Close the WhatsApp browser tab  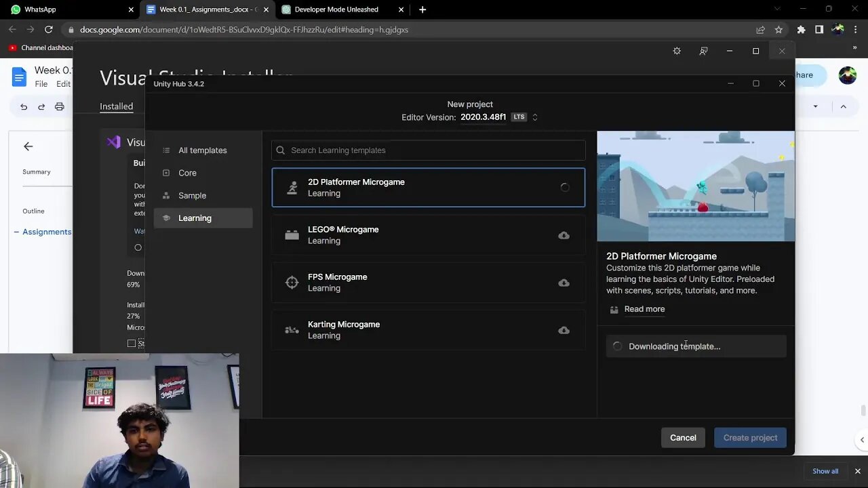coord(131,9)
